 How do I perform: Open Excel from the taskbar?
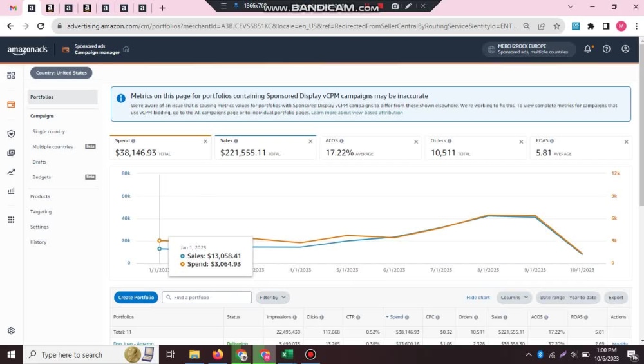pos(287,354)
